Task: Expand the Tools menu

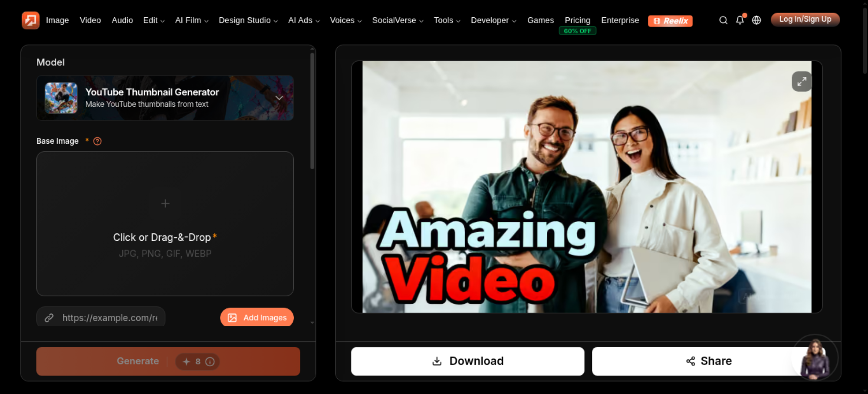Action: click(447, 20)
